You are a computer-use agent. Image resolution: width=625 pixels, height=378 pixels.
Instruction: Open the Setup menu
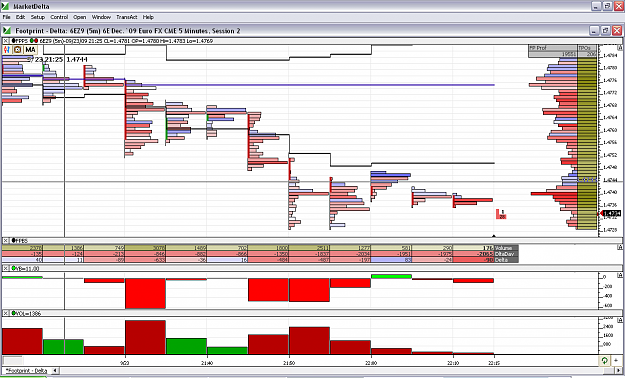pos(38,17)
